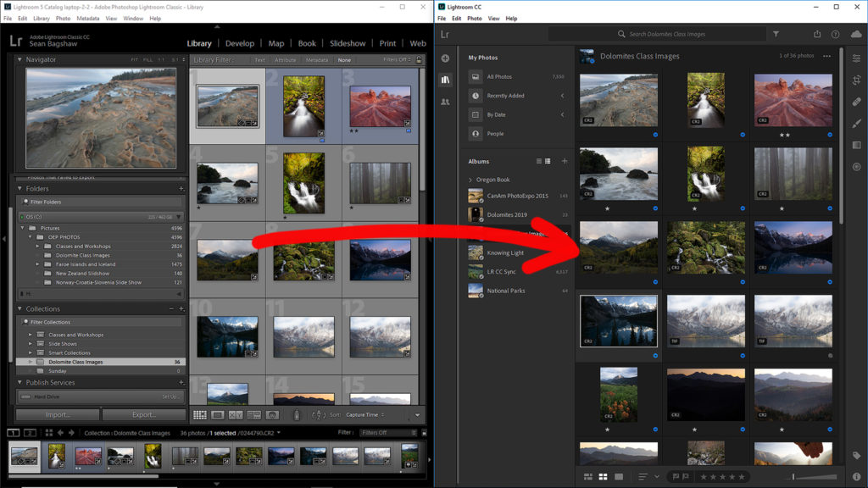
Task: Open the Map module
Action: point(276,43)
